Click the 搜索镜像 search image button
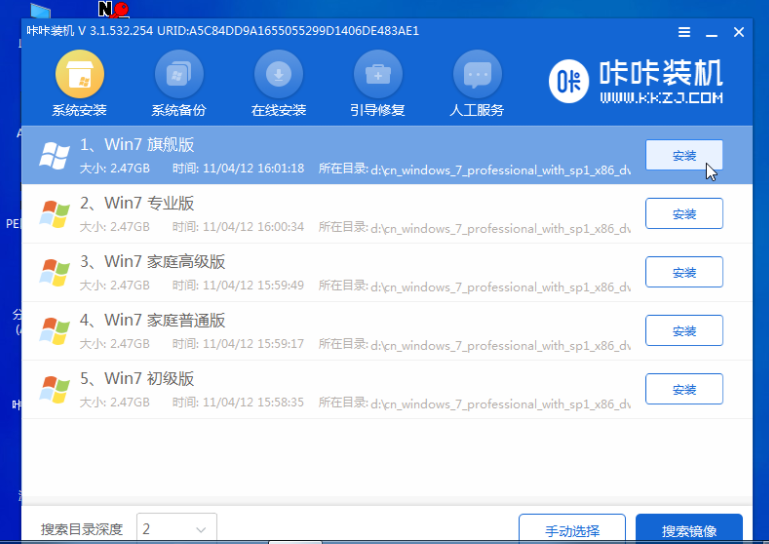Screen dimensions: 769x544 coord(688,529)
